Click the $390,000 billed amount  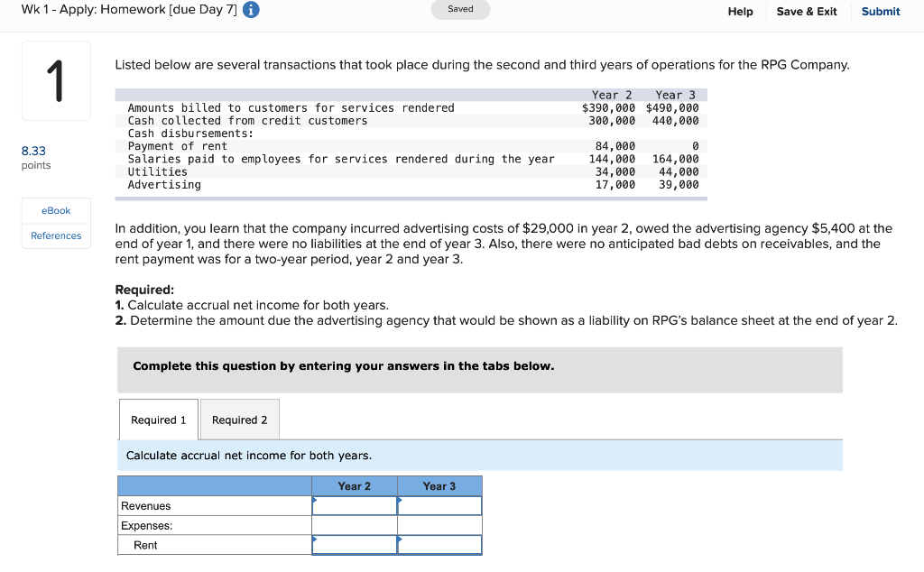pyautogui.click(x=608, y=107)
